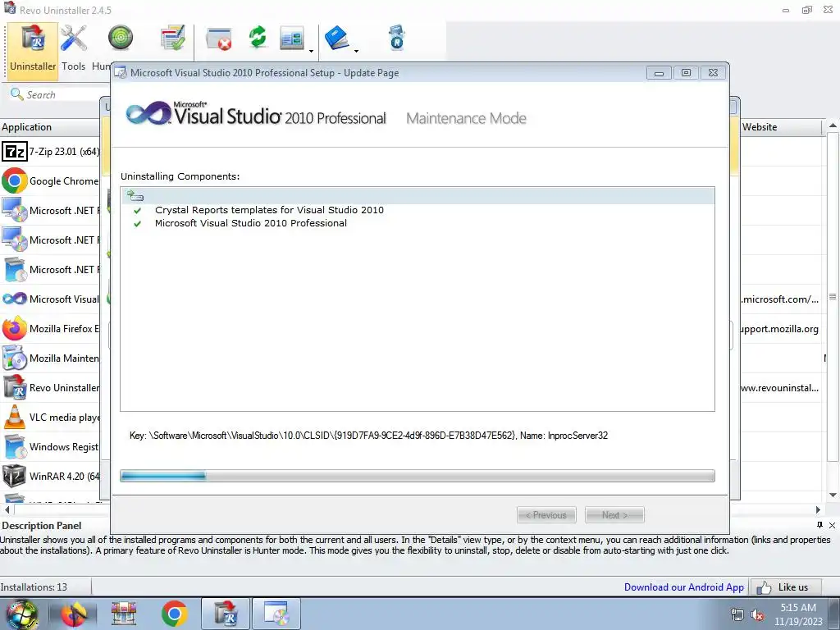Click the Revo upgrade bottle icon

[397, 38]
